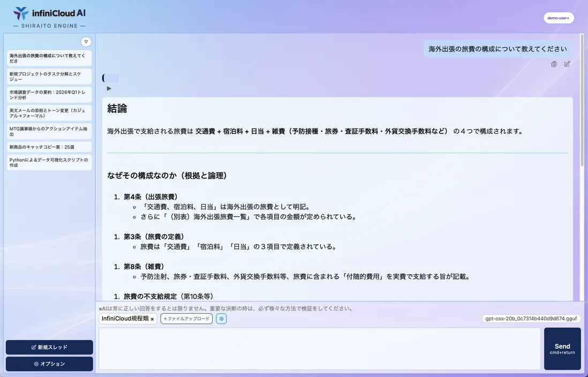Click the AI disclaimer text above input
Image resolution: width=588 pixels, height=377 pixels.
[x=226, y=309]
